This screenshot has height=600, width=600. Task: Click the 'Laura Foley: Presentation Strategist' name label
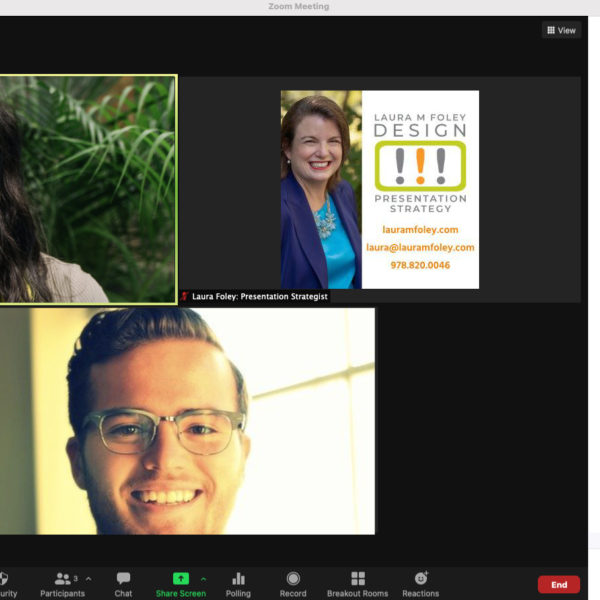pyautogui.click(x=259, y=296)
